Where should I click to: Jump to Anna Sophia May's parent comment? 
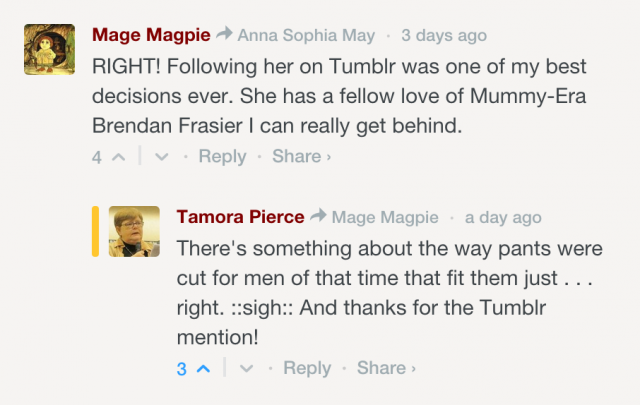306,36
